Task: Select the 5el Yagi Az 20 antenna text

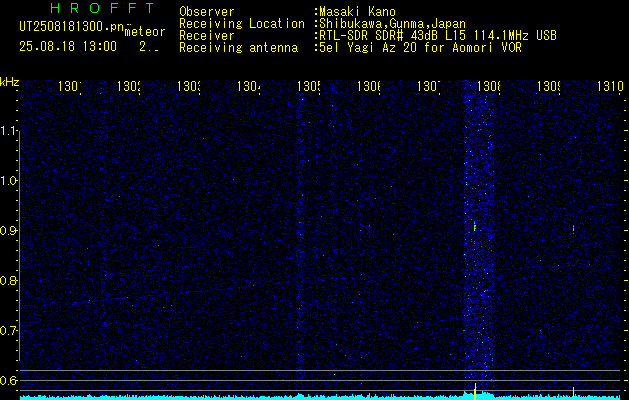Action: (x=420, y=48)
